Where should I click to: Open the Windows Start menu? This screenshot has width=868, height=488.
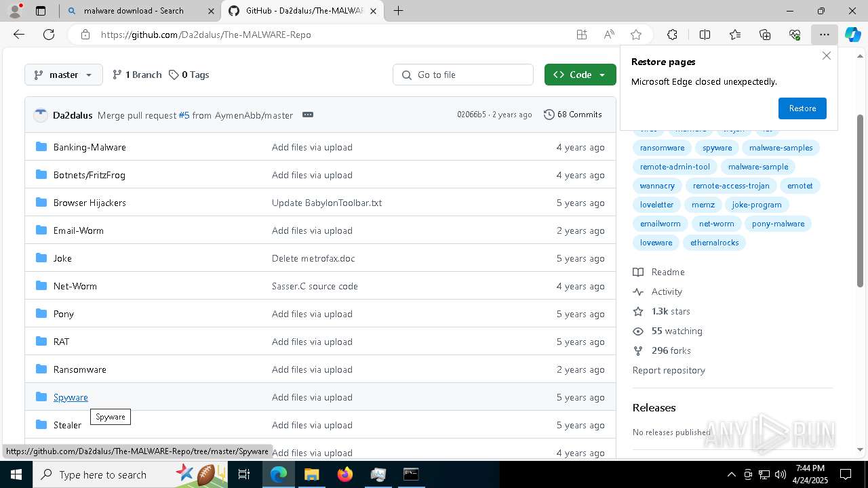16,474
